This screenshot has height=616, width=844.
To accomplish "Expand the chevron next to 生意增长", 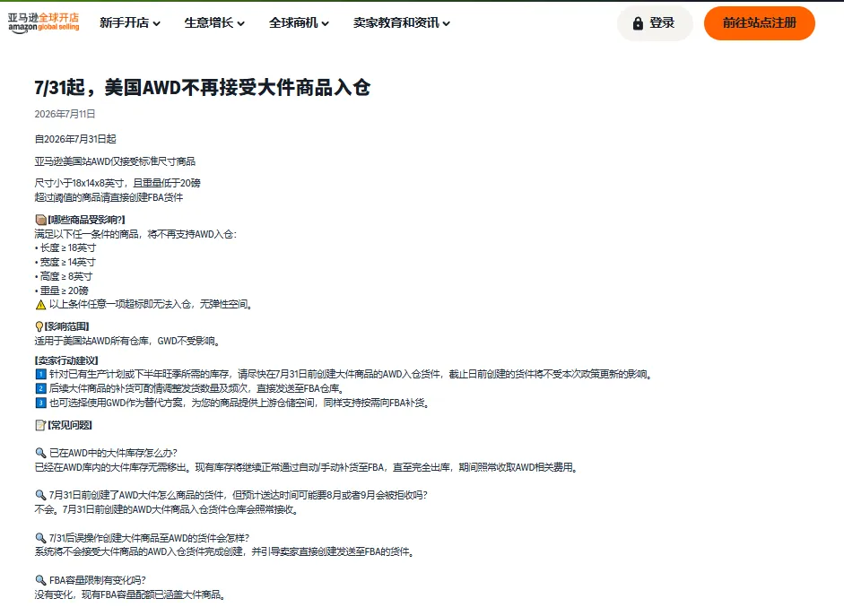I will pyautogui.click(x=240, y=23).
